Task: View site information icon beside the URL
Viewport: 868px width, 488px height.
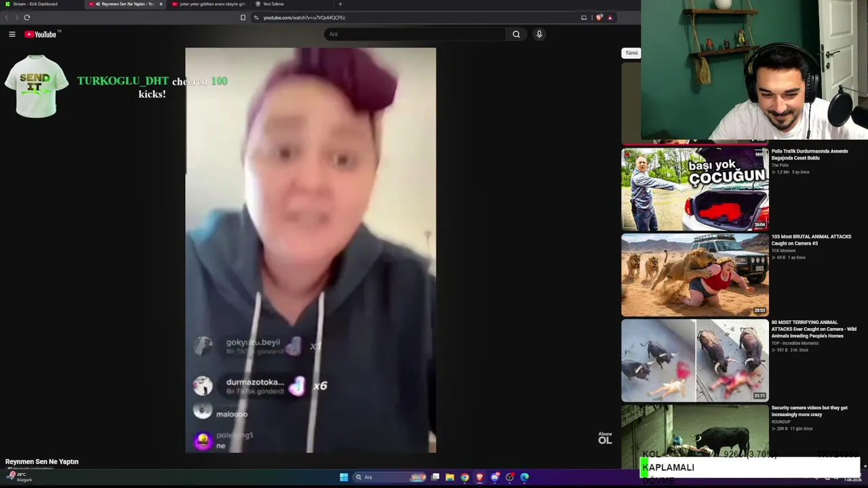Action: pos(256,18)
